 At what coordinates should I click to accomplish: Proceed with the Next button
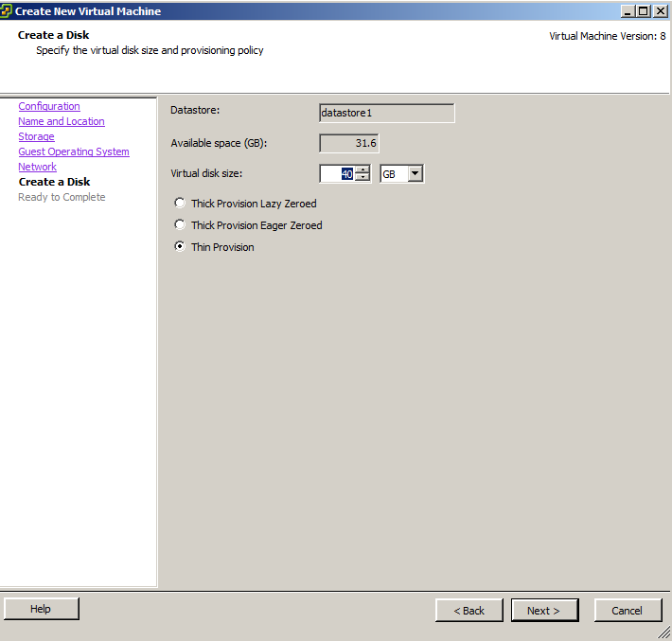[x=545, y=610]
